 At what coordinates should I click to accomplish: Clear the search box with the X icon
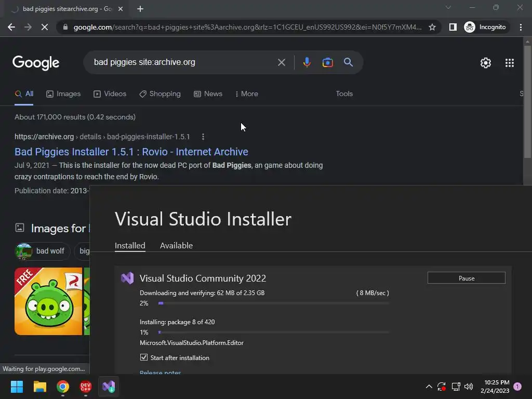pyautogui.click(x=281, y=62)
